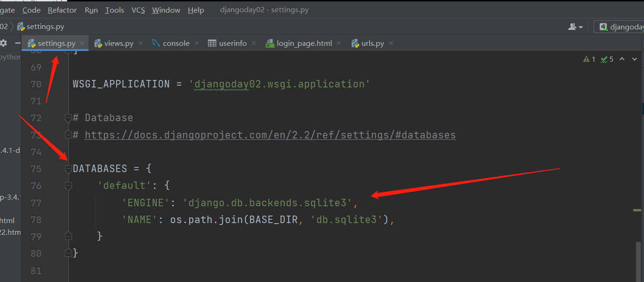Viewport: 644px width, 282px height.
Task: Switch to the settings.py editor tab
Action: (x=56, y=43)
